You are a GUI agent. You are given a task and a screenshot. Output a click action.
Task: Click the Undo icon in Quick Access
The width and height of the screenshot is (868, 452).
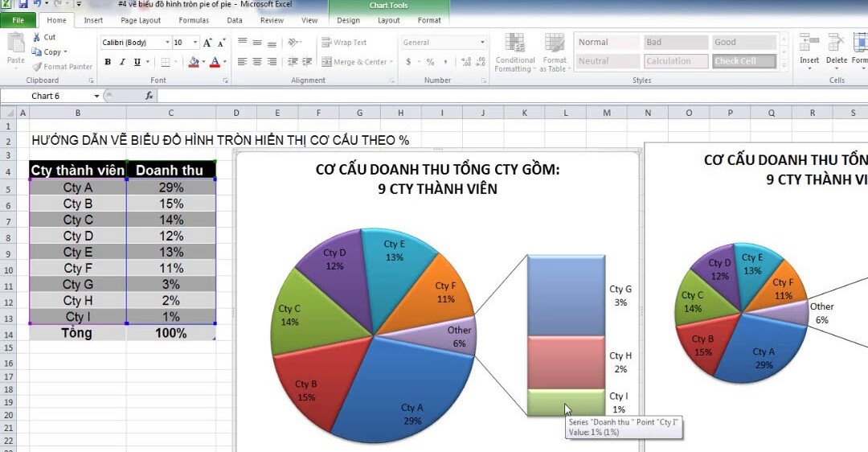[38, 4]
